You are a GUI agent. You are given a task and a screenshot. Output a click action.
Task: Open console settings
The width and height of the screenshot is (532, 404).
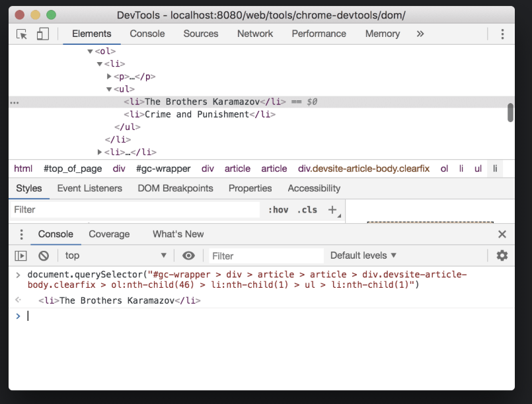(502, 255)
